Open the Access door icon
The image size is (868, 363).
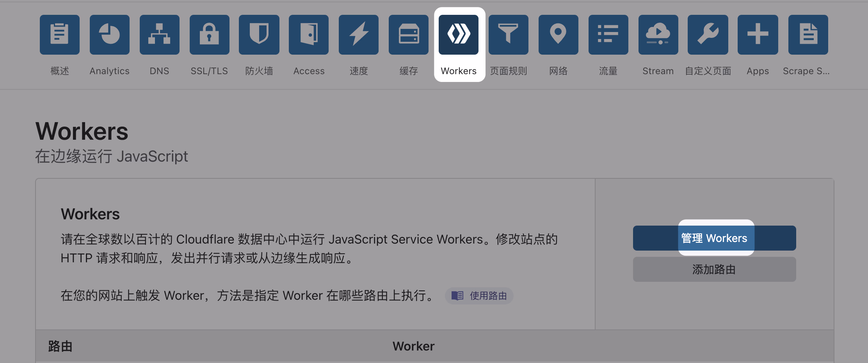(309, 35)
